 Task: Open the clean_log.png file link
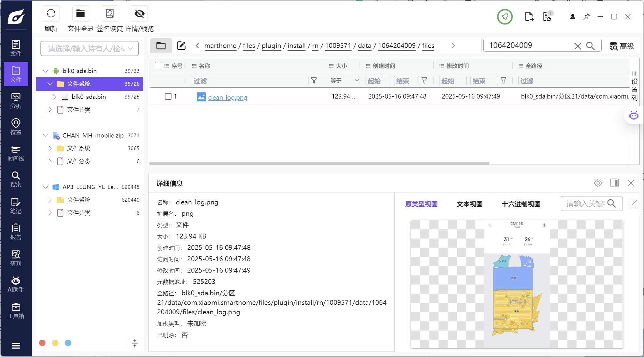point(227,98)
